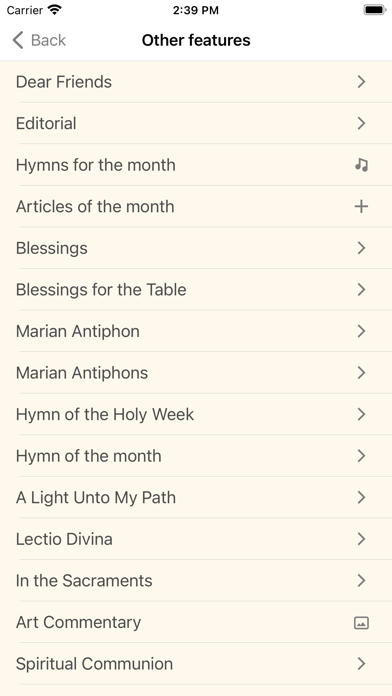Image resolution: width=392 pixels, height=696 pixels.
Task: Tap the chevron beside Spiritual Communion
Action: [361, 664]
